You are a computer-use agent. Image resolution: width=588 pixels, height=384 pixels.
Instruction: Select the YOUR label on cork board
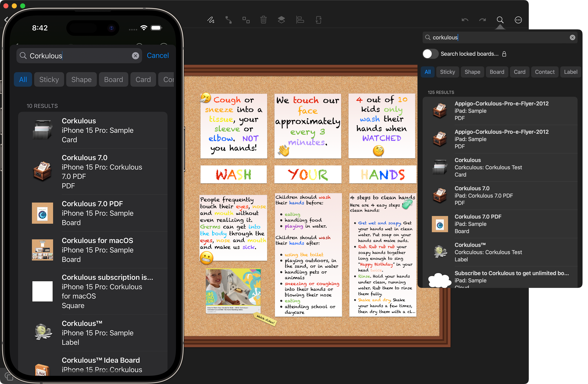click(308, 174)
